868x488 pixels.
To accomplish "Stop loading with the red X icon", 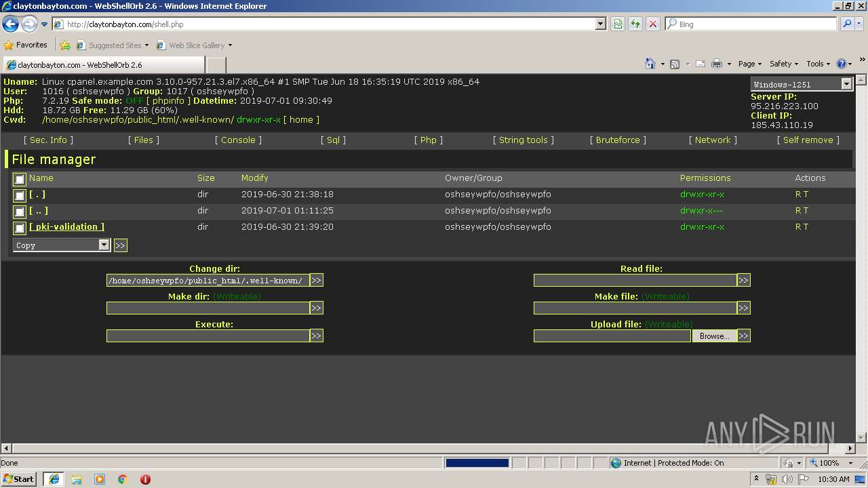I will [653, 24].
